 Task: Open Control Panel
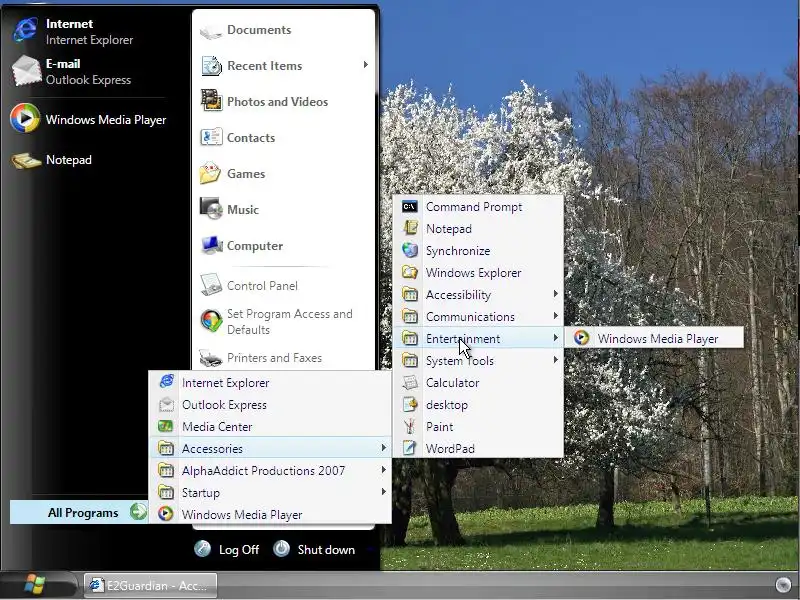pyautogui.click(x=249, y=285)
